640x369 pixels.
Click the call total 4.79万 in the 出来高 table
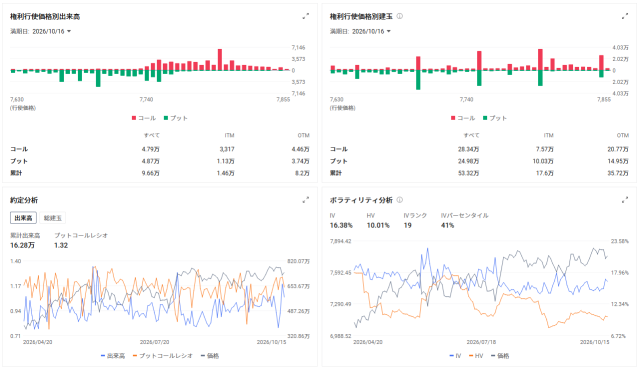(151, 149)
